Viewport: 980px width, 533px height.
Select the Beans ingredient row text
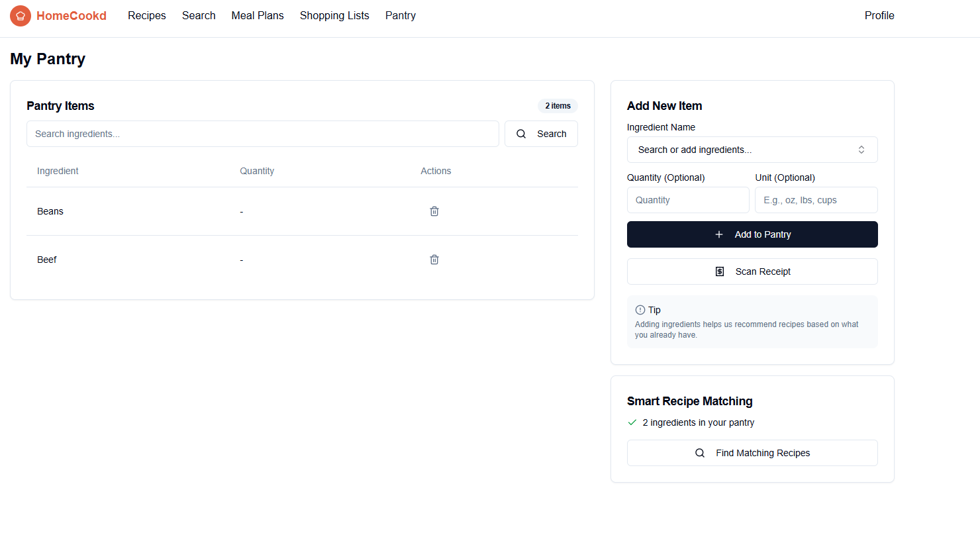coord(50,211)
